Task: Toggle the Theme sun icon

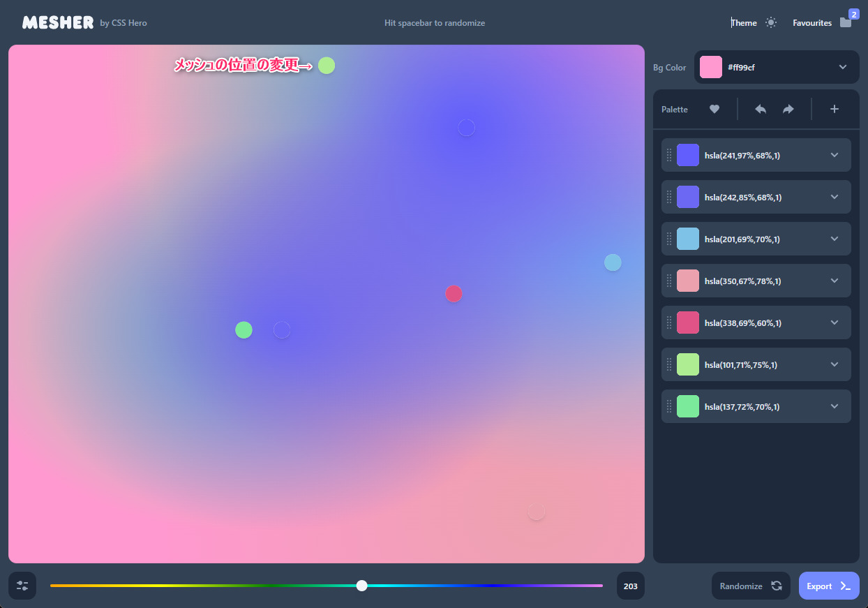Action: point(770,22)
